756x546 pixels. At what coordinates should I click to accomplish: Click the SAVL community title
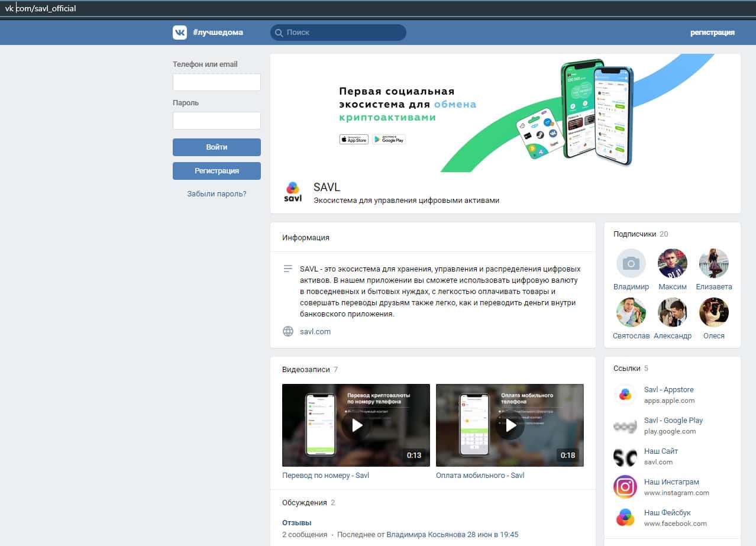tap(327, 188)
